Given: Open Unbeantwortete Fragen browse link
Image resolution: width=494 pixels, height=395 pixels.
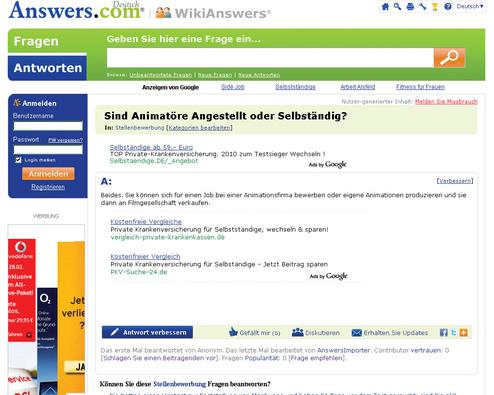Looking at the screenshot, I should point(160,75).
